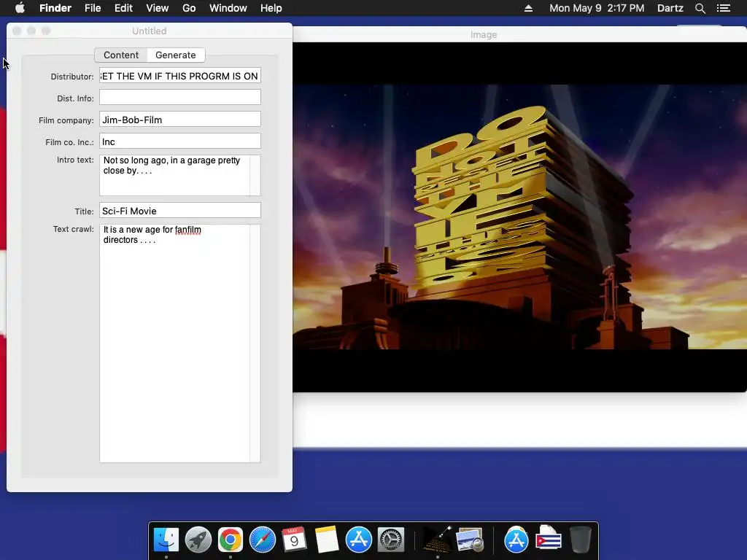Image resolution: width=747 pixels, height=560 pixels.
Task: Click the Image window title bar
Action: point(519,34)
